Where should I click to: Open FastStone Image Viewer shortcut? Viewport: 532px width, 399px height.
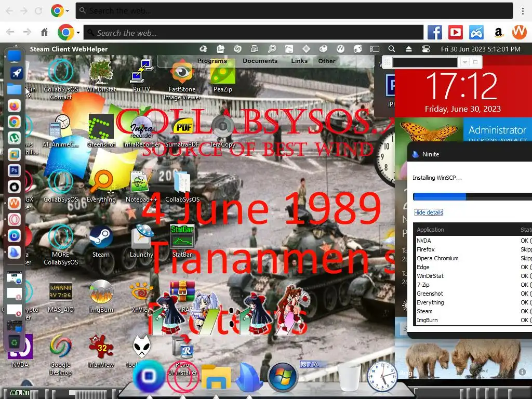[182, 80]
